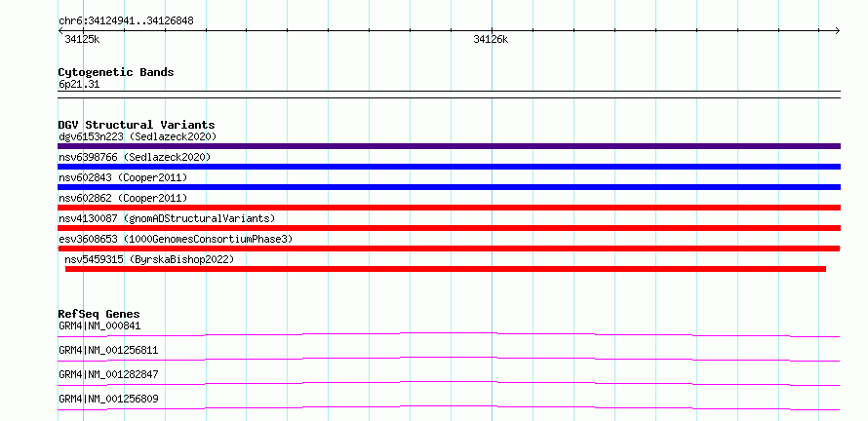Click the purple dgv6153n223 variant bar

(x=449, y=146)
